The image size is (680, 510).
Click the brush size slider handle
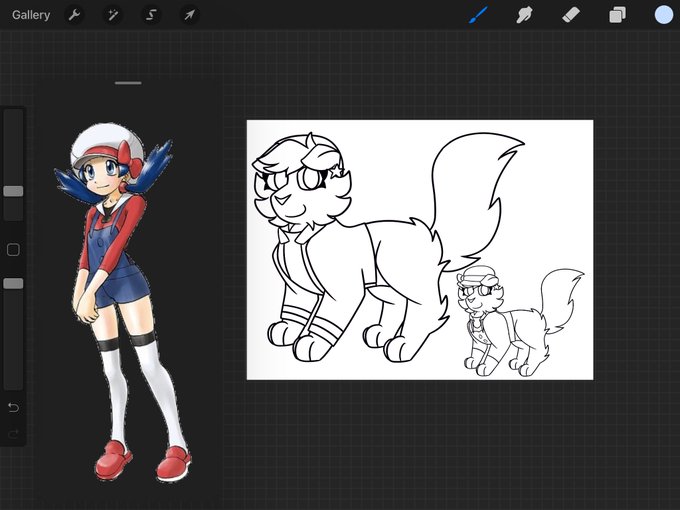click(x=13, y=191)
